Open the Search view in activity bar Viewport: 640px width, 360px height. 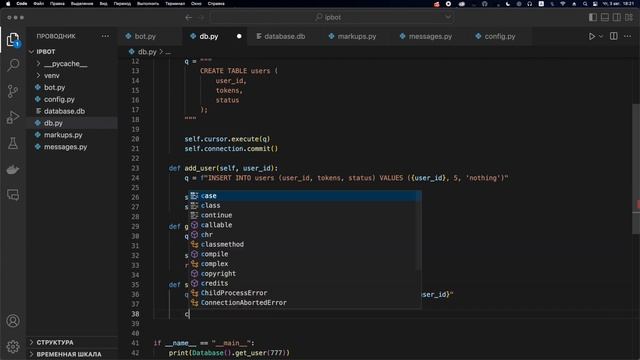click(x=13, y=65)
